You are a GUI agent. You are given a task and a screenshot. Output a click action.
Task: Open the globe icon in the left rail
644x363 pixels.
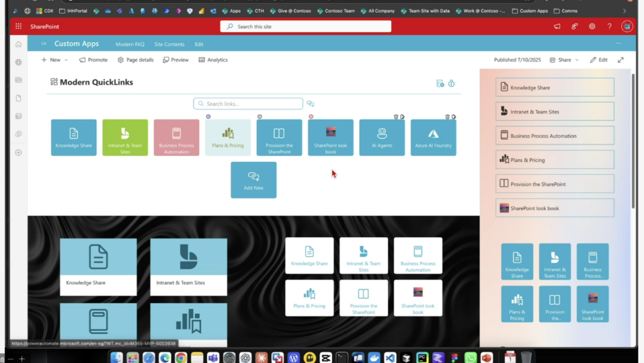[x=18, y=62]
